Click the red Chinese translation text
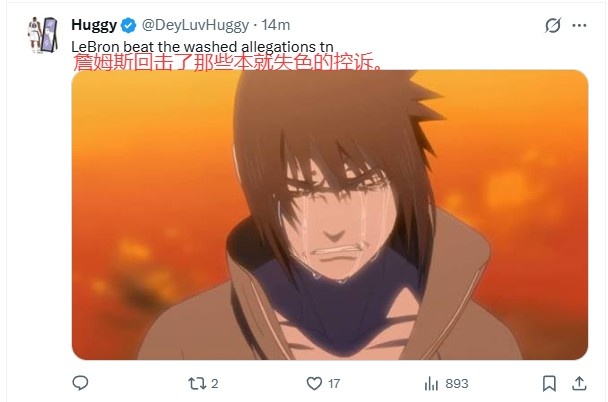The width and height of the screenshot is (608, 402). (228, 62)
